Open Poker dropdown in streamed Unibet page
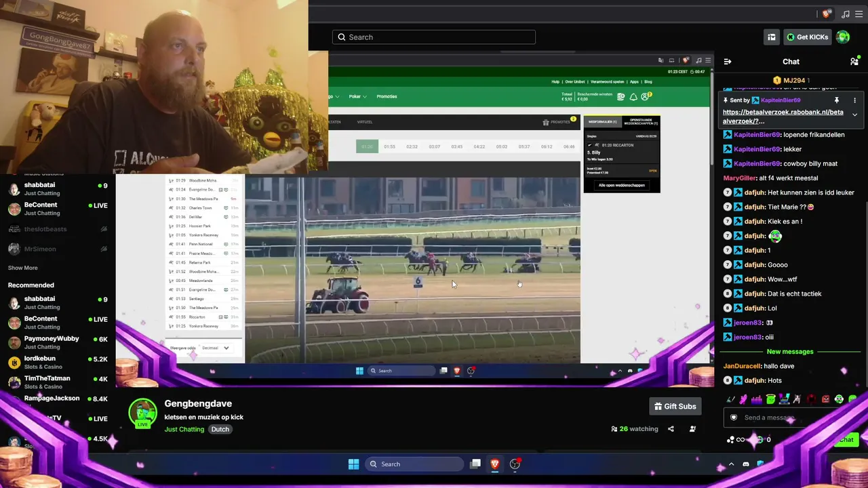This screenshot has height=488, width=868. click(358, 97)
